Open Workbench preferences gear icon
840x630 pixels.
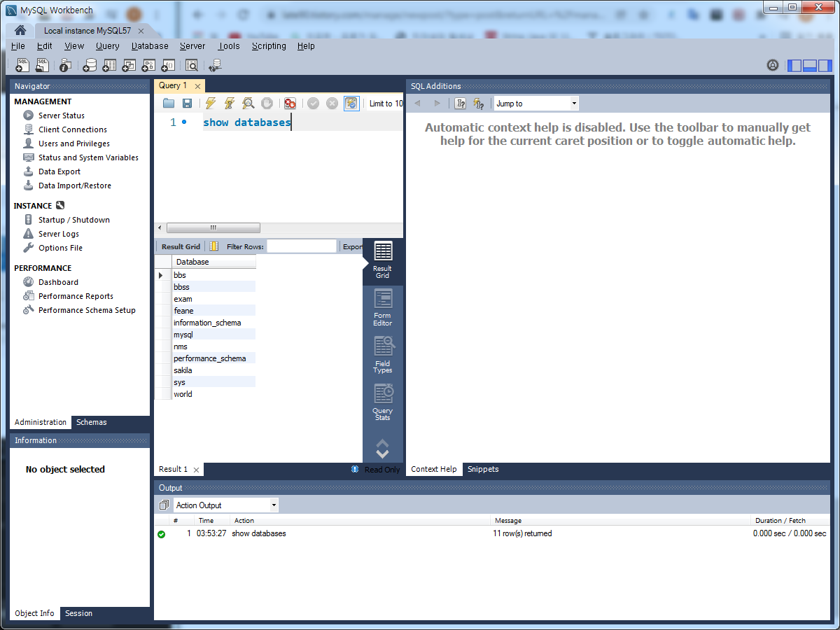[773, 65]
